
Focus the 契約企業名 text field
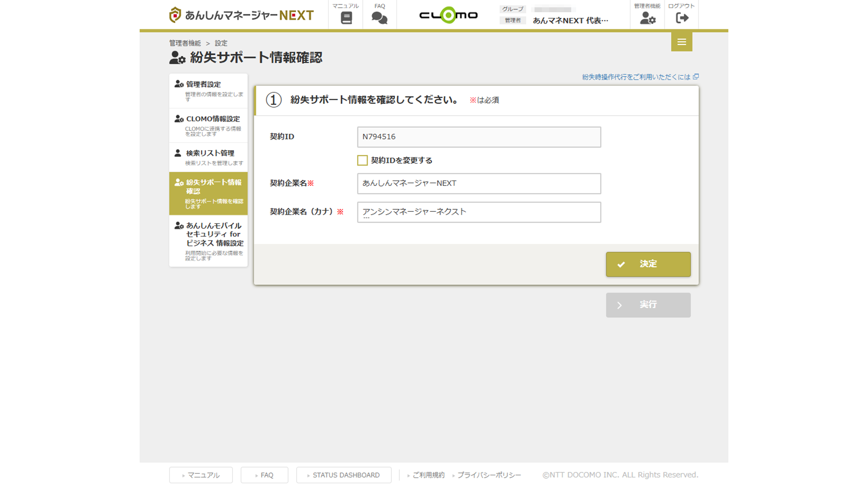click(478, 183)
